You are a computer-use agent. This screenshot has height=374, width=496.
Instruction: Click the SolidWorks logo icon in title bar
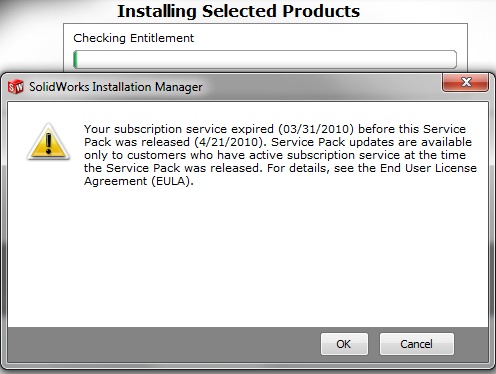tap(16, 87)
